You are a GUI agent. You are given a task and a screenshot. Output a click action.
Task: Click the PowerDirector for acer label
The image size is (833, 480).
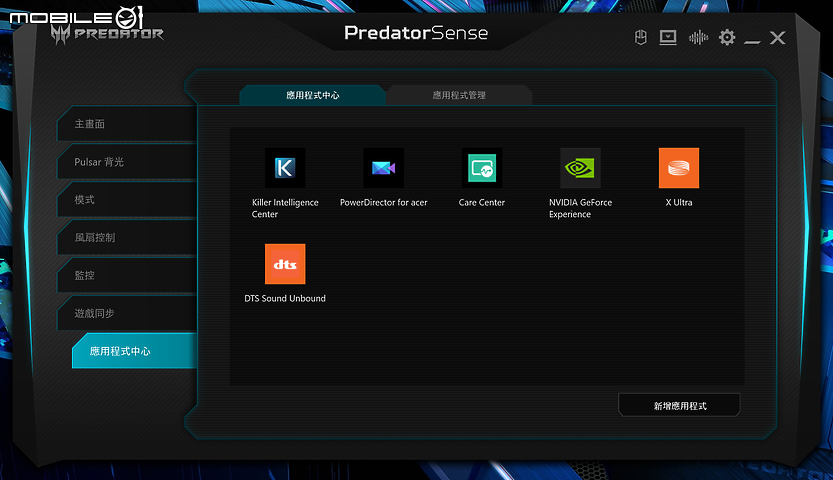[x=384, y=202]
